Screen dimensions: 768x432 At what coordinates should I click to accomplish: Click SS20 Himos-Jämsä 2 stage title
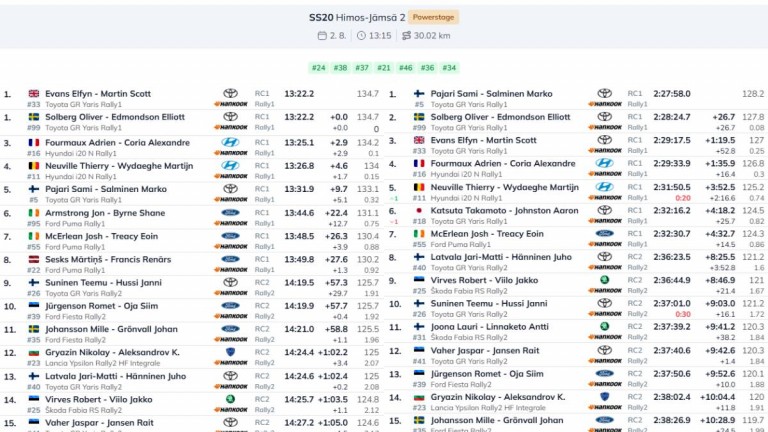click(357, 18)
